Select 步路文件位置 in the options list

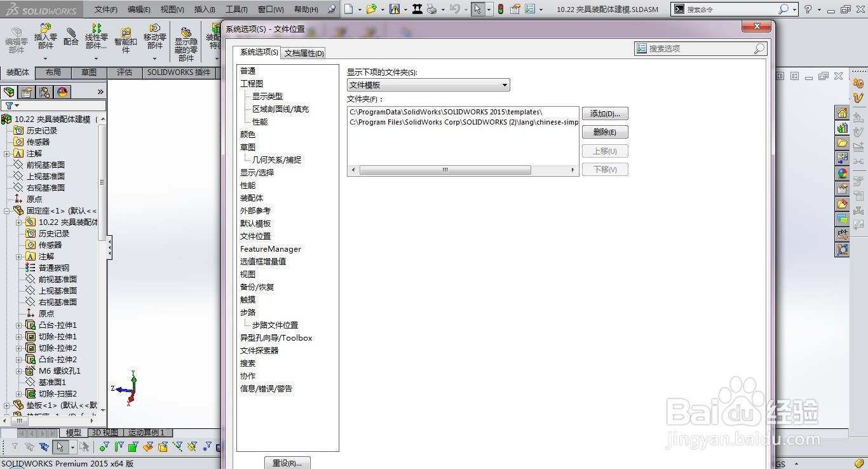tap(275, 325)
